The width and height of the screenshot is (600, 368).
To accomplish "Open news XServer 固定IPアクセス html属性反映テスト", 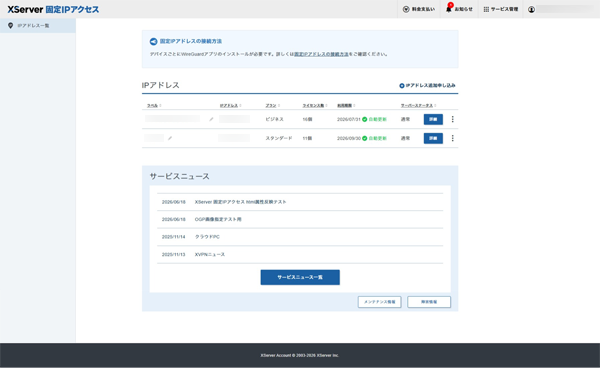I will click(x=240, y=202).
